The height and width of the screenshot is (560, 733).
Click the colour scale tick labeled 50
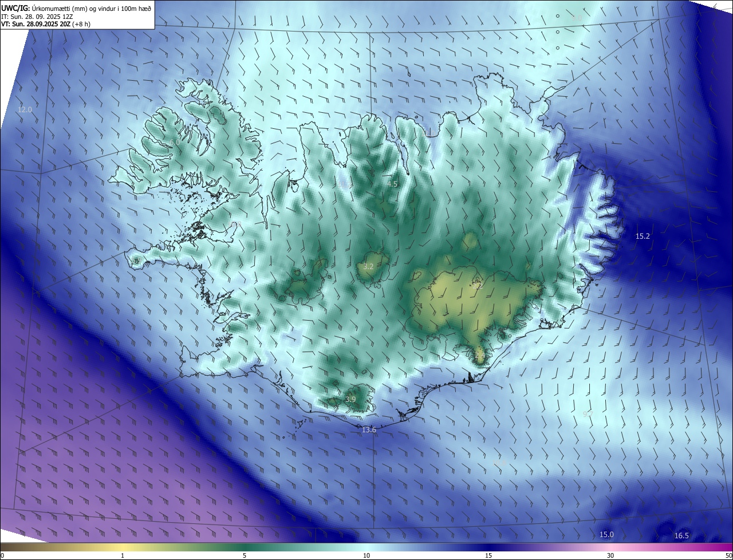pos(728,555)
